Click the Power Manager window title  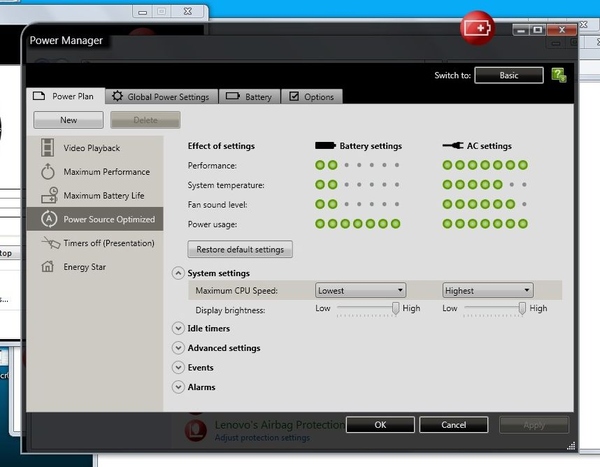(66, 40)
